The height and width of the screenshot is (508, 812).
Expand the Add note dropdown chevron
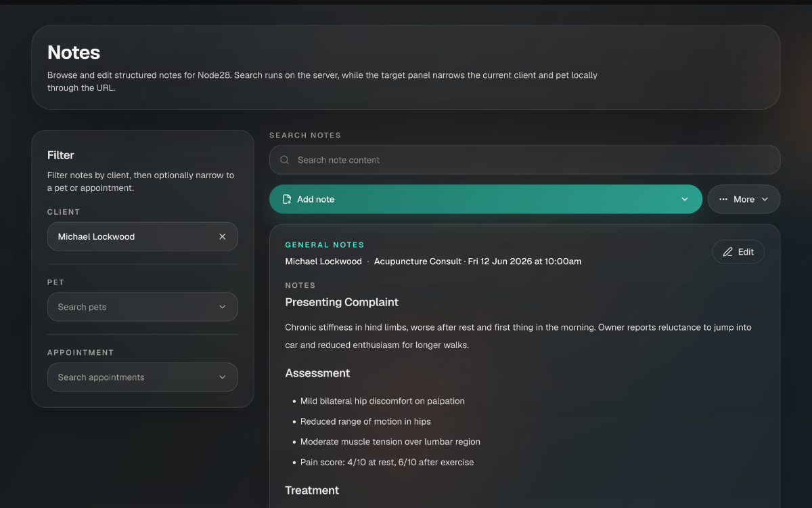coord(685,199)
